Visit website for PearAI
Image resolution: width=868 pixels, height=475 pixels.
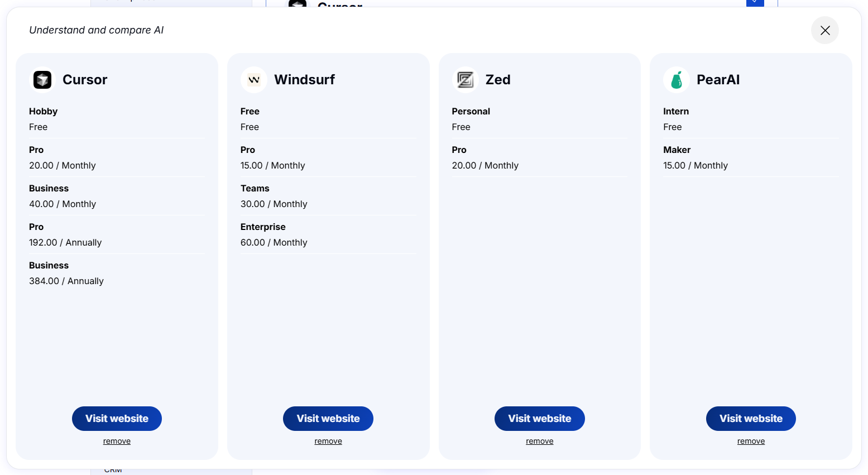(x=750, y=418)
